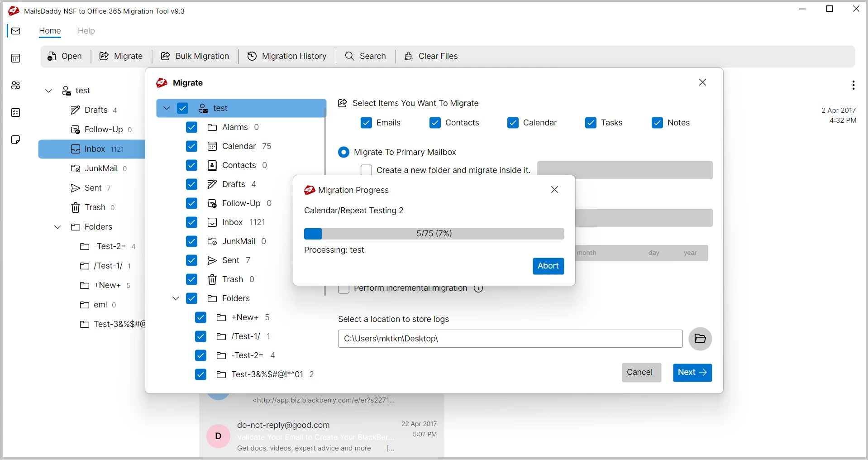
Task: Abort the migration progress
Action: [x=548, y=266]
